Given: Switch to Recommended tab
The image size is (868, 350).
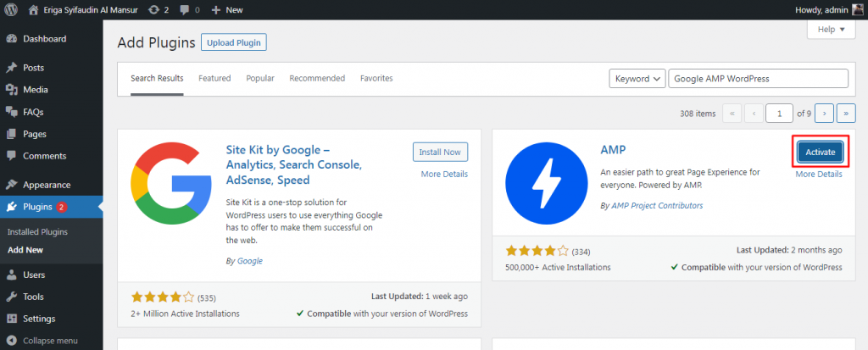Looking at the screenshot, I should point(317,79).
